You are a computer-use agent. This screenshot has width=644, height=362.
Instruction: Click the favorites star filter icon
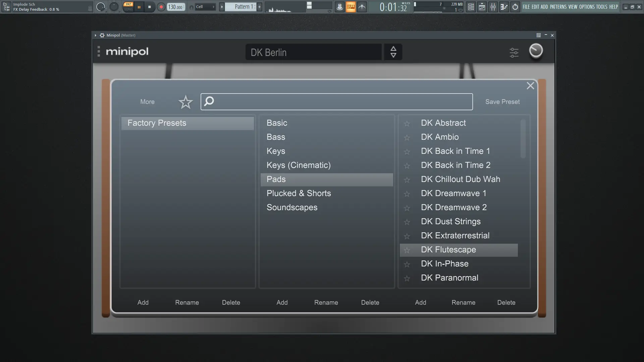point(185,102)
